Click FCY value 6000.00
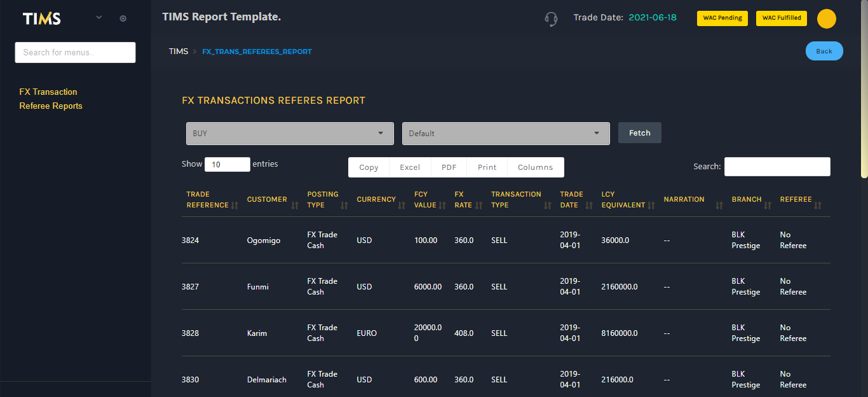This screenshot has width=868, height=397. click(x=428, y=287)
